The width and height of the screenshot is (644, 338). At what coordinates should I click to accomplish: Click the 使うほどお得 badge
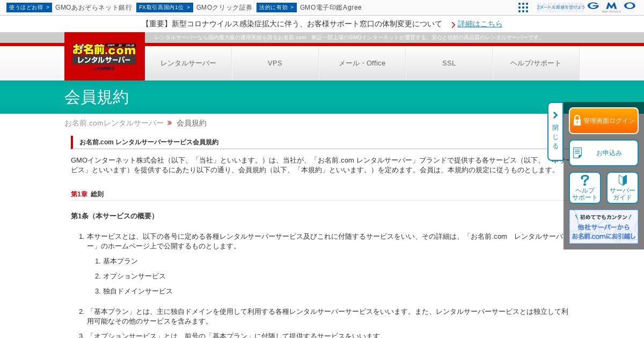[x=29, y=8]
